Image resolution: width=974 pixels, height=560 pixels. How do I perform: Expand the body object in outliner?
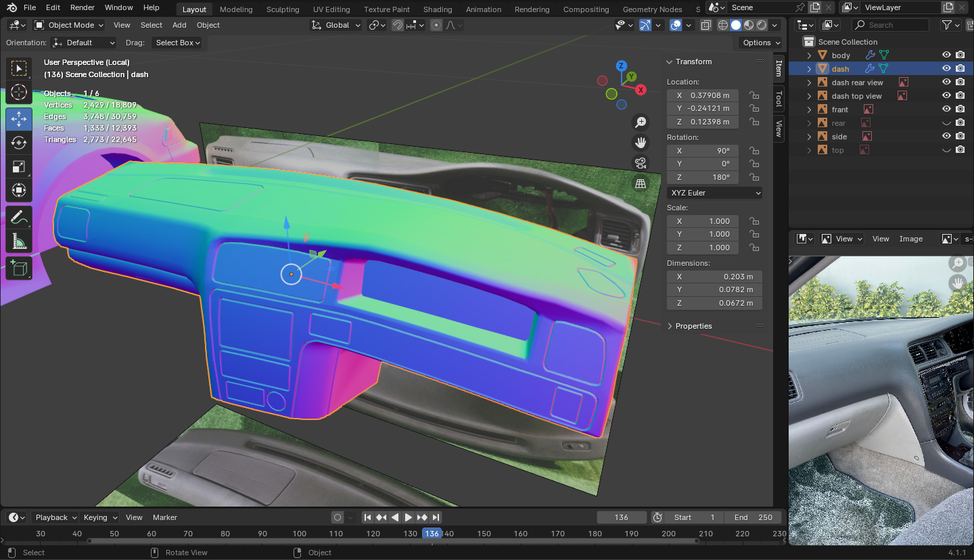point(809,55)
